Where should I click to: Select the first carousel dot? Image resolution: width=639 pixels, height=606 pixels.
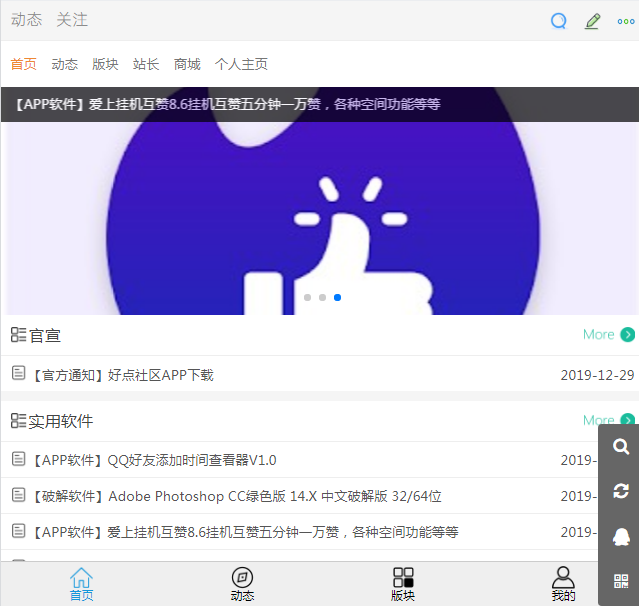(308, 297)
